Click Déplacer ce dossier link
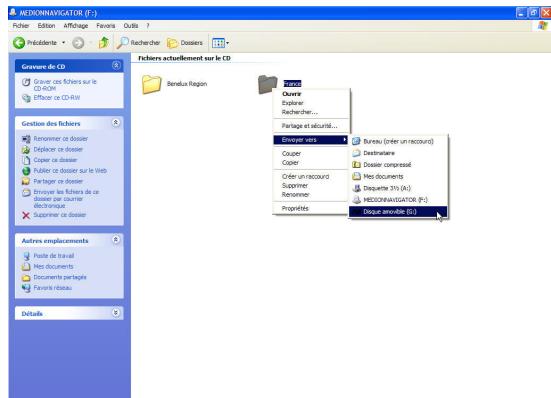 [58, 149]
